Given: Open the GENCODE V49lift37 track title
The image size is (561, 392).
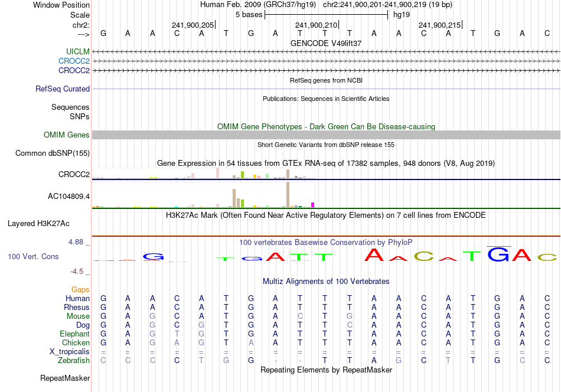Looking at the screenshot, I should tap(326, 43).
